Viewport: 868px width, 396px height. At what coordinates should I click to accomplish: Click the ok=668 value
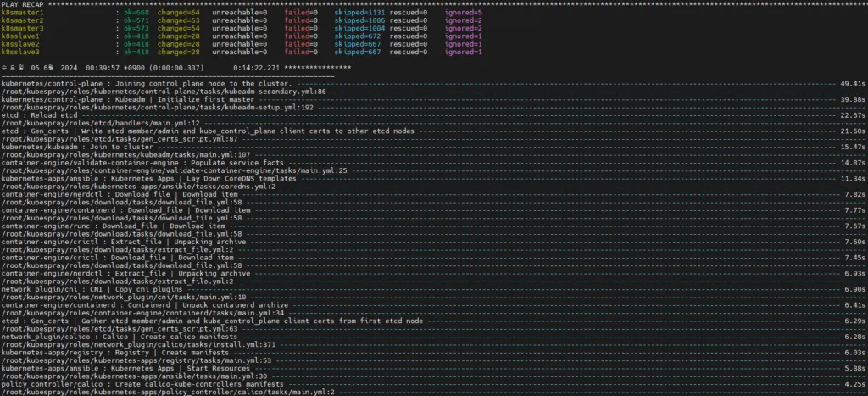pyautogui.click(x=136, y=12)
